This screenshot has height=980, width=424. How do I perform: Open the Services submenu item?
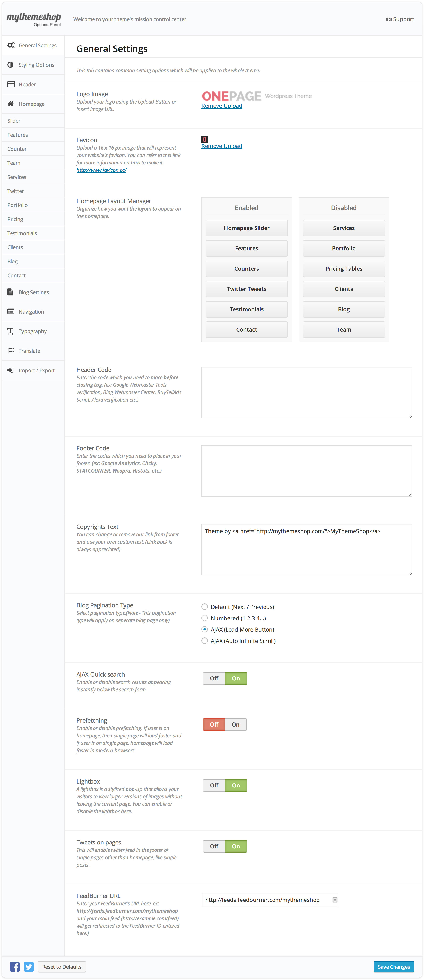coord(33,177)
